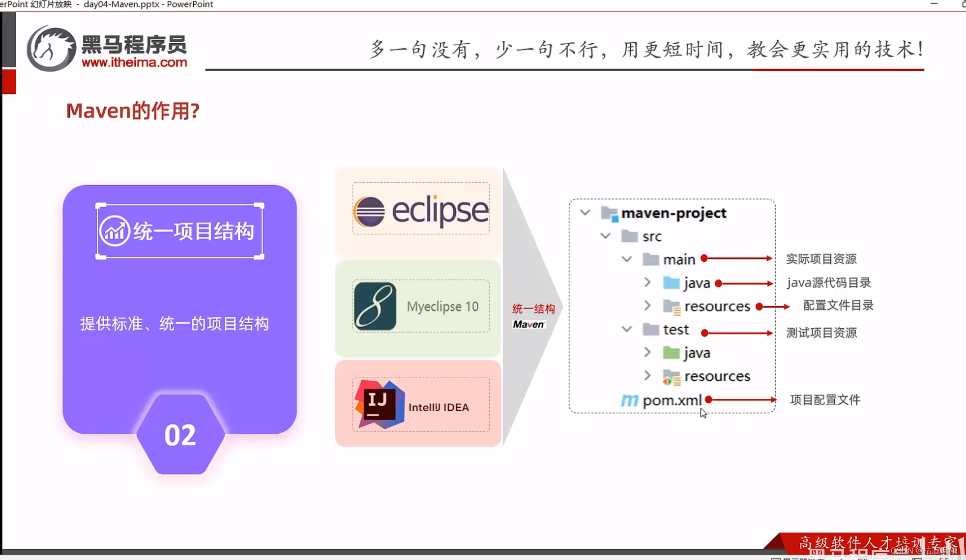Open the www.itheima.com link
This screenshot has width=966, height=560.
135,62
